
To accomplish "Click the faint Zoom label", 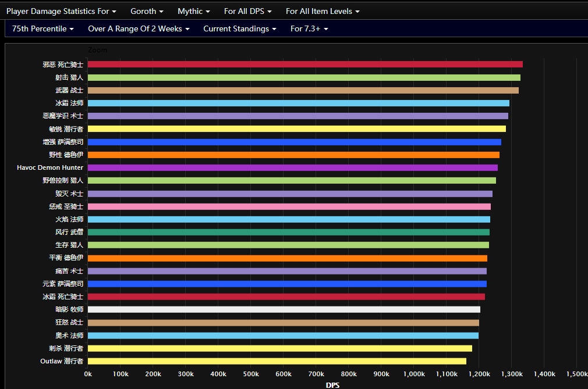I will pyautogui.click(x=97, y=50).
